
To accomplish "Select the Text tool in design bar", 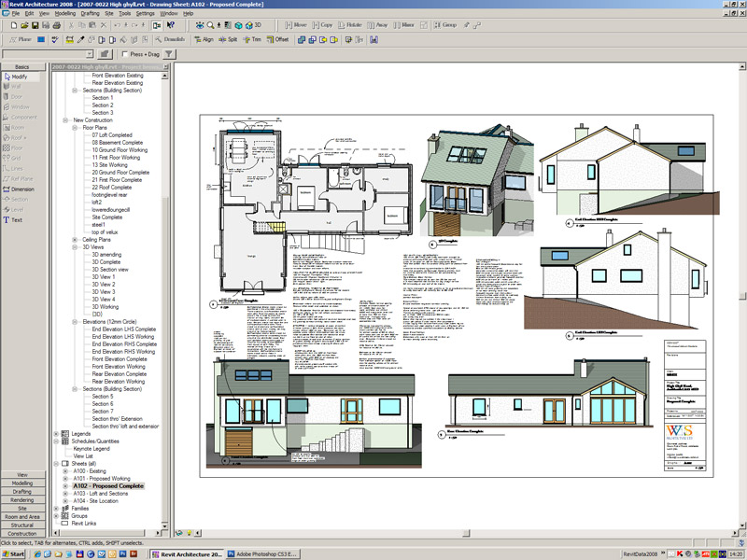I will point(17,220).
